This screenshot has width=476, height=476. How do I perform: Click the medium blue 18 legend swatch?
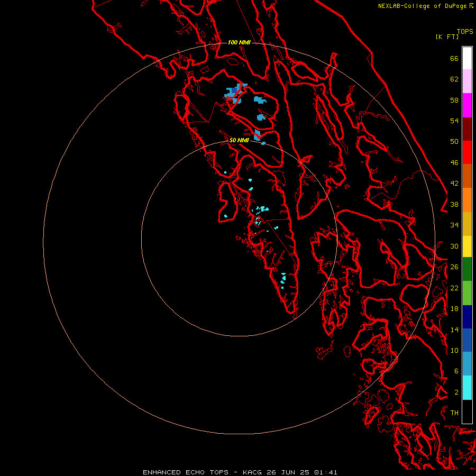coord(467,340)
